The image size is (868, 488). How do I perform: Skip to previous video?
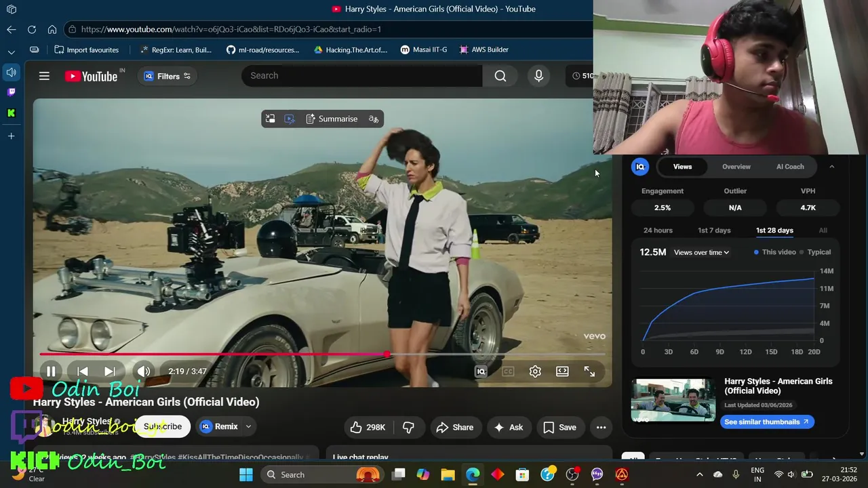(x=82, y=371)
